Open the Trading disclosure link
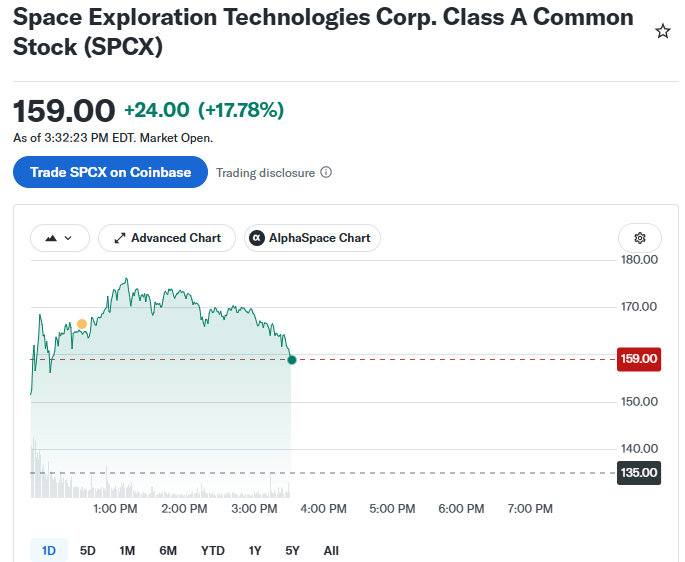The width and height of the screenshot is (685, 562). click(x=266, y=173)
